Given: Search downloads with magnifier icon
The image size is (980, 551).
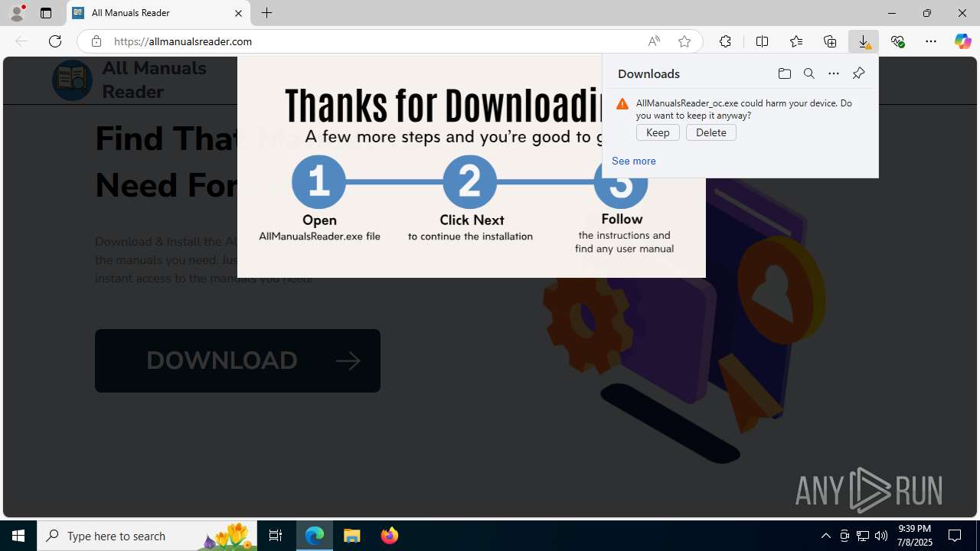Looking at the screenshot, I should pos(808,73).
